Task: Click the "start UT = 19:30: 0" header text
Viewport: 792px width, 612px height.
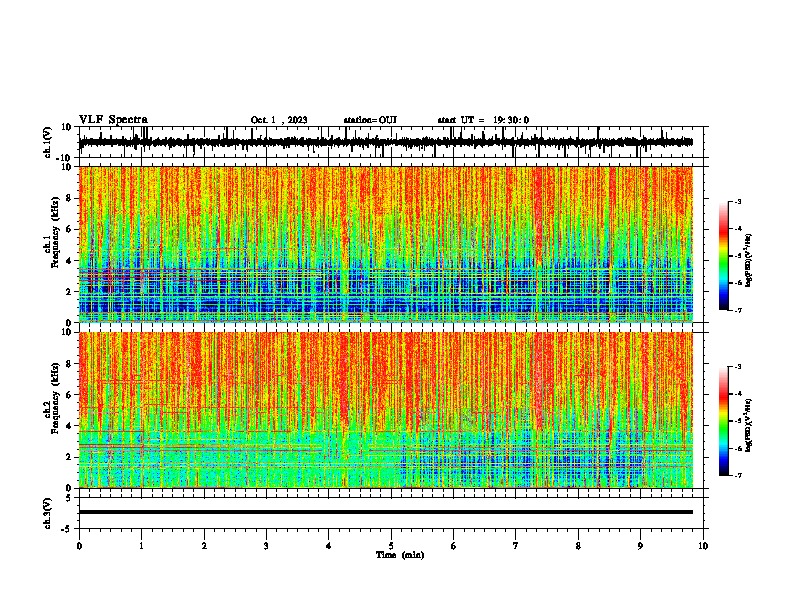Action: coord(483,120)
